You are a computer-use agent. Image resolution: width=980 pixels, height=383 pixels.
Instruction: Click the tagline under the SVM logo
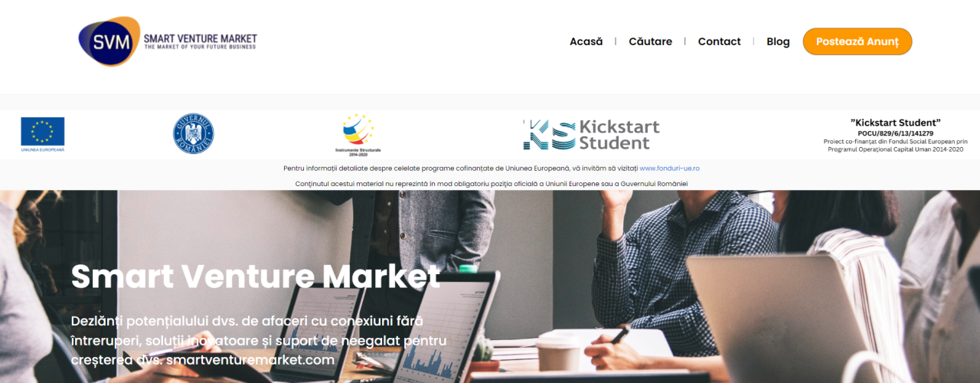point(201,47)
